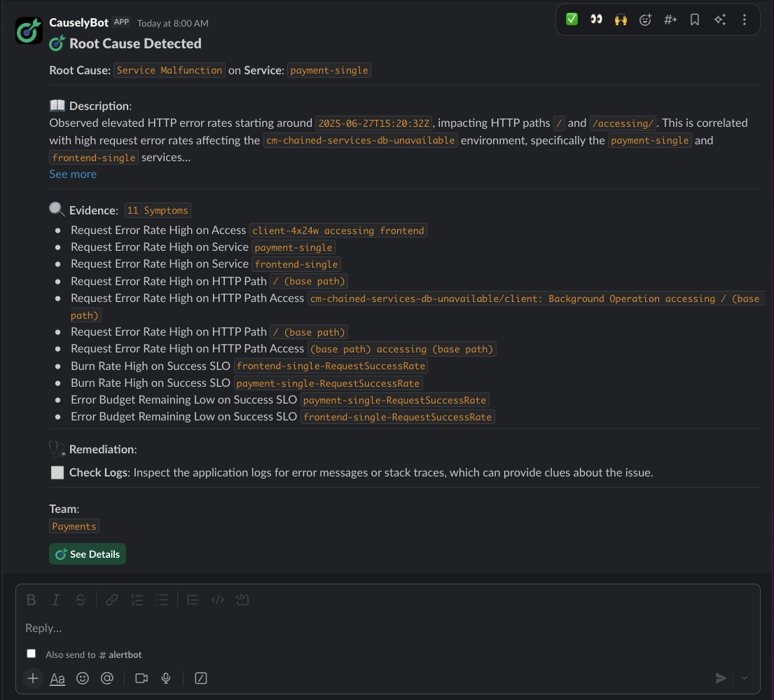Click the 'See Details' button
This screenshot has width=774, height=700.
coord(88,554)
